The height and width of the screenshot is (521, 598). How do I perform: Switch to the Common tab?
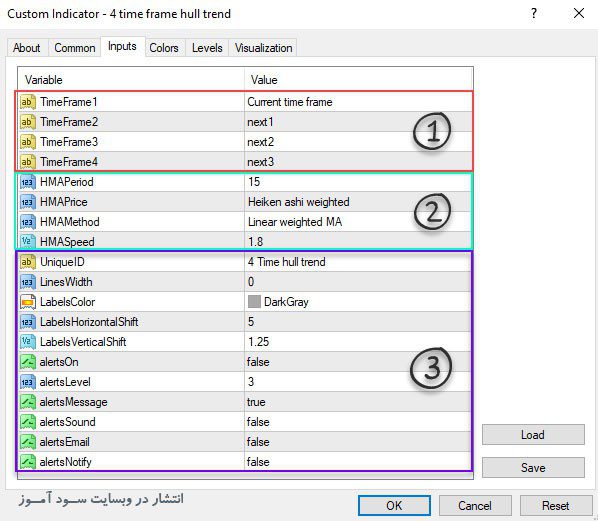(75, 48)
